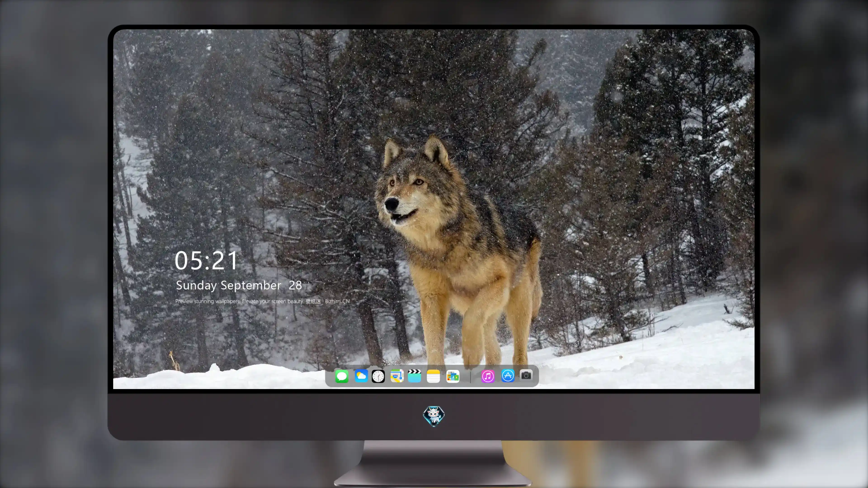Open the blue App Store icon
The height and width of the screenshot is (488, 868).
508,375
